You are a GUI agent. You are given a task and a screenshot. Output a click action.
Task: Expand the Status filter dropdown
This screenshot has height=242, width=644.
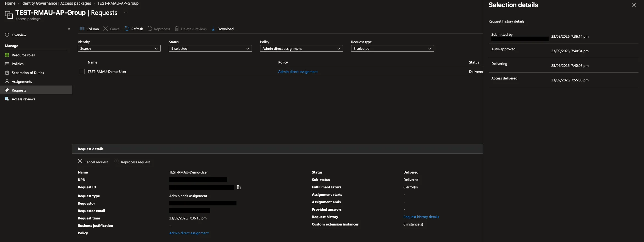(210, 48)
